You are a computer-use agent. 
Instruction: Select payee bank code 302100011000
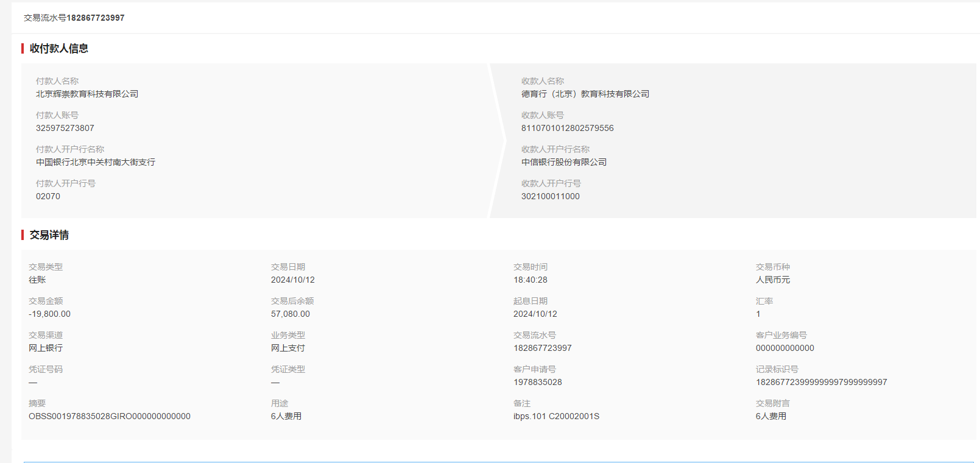551,196
